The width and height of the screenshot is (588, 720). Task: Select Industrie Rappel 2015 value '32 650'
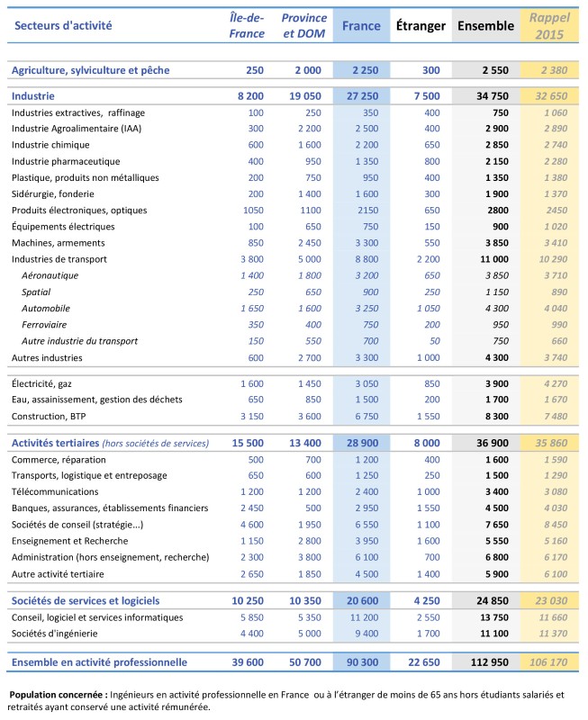click(x=551, y=96)
